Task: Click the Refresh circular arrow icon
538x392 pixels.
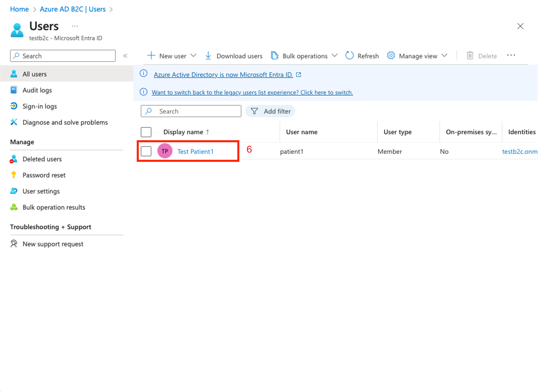Action: pyautogui.click(x=349, y=56)
